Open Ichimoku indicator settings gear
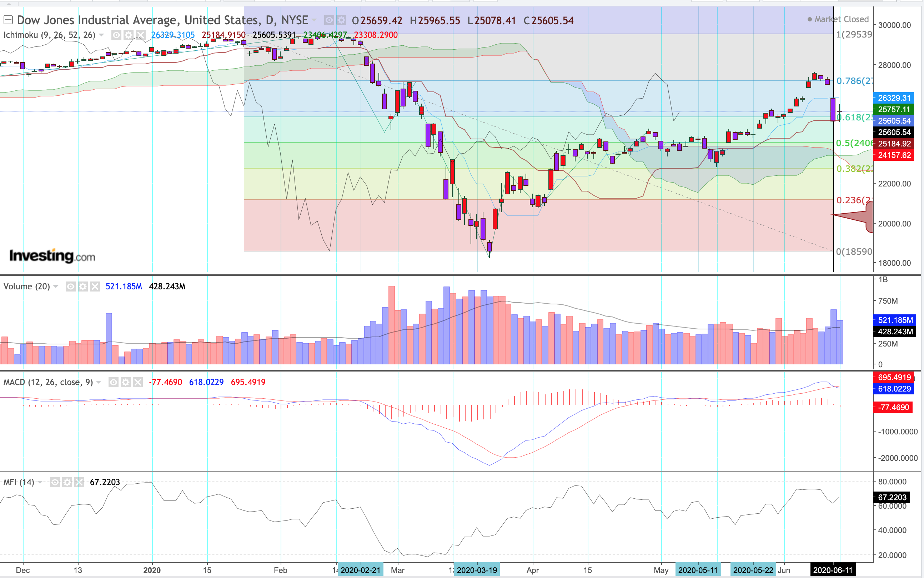924x578 pixels. pyautogui.click(x=128, y=35)
